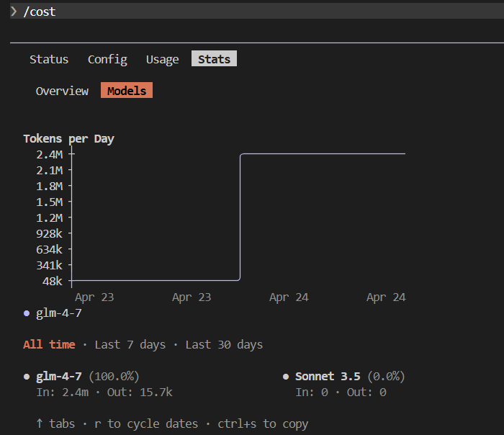
Task: Click the 48k y-axis label
Action: click(x=53, y=282)
